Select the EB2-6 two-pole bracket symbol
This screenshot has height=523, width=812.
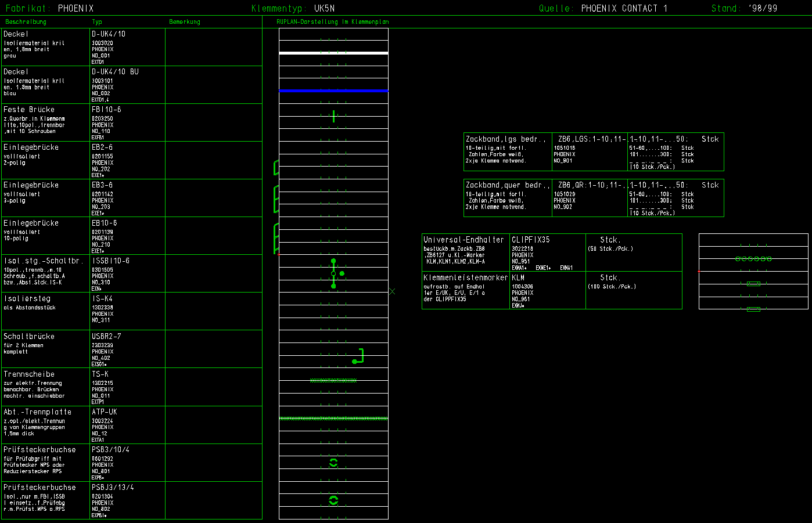276,167
